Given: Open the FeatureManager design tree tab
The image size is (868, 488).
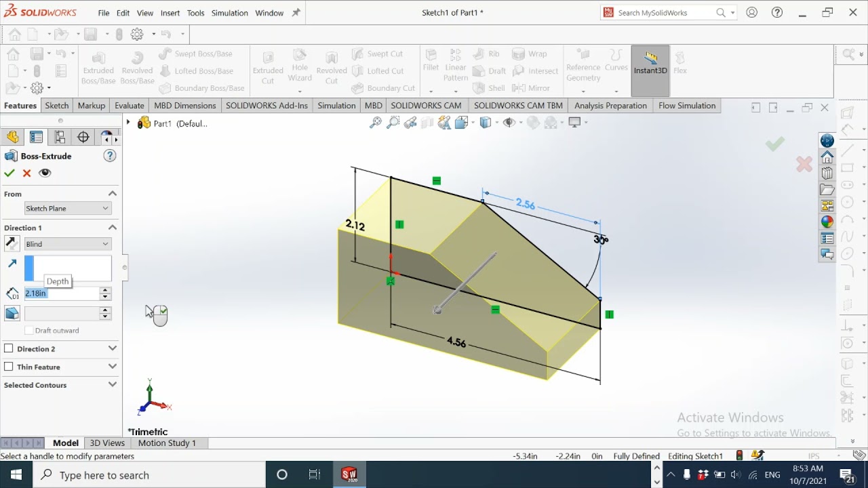Looking at the screenshot, I should [x=13, y=137].
